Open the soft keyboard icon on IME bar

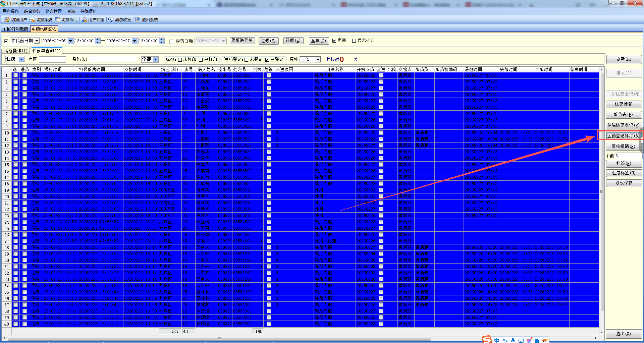(x=521, y=340)
